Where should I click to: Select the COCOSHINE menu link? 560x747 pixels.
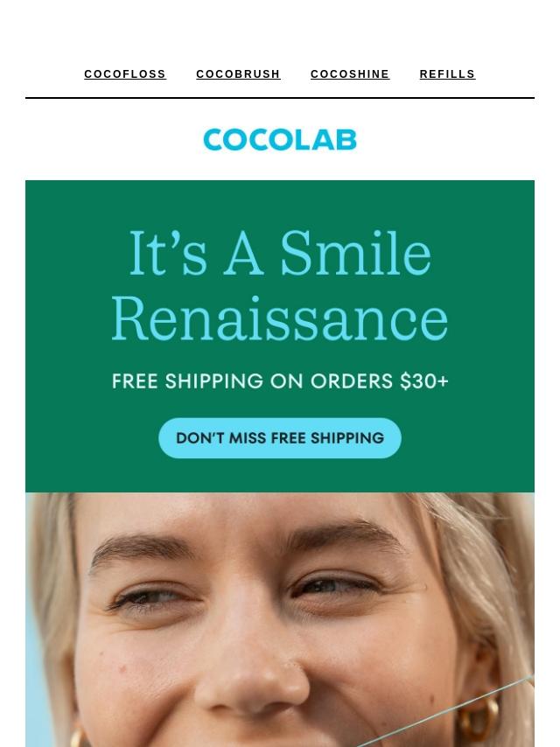pos(350,74)
